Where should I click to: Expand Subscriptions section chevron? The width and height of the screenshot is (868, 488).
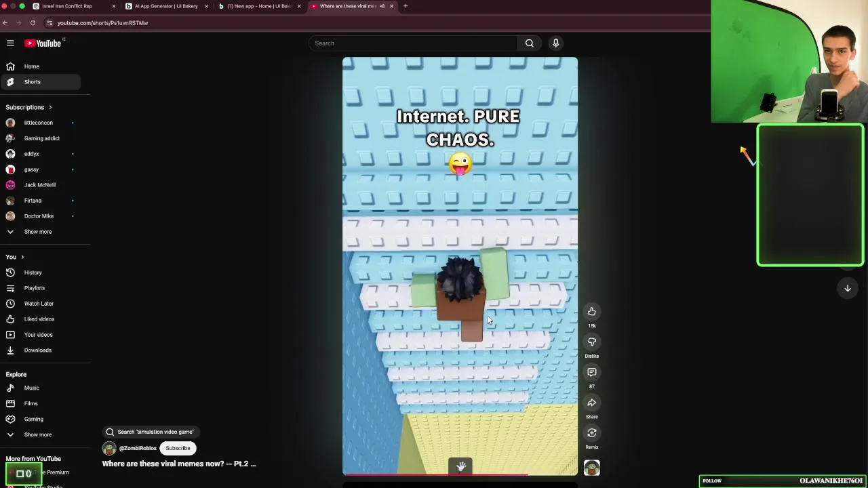click(50, 107)
